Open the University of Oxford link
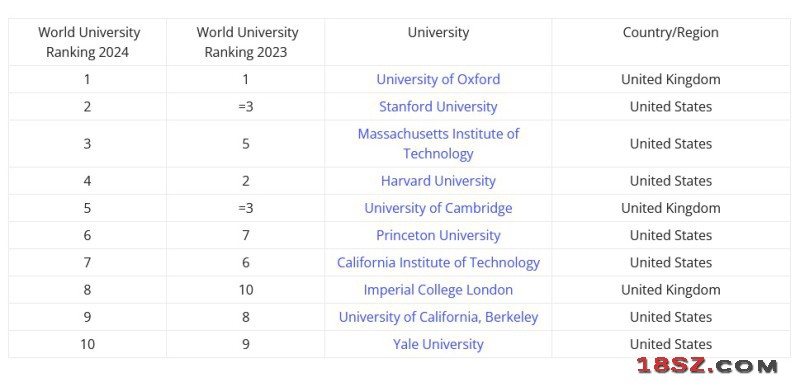800x387 pixels. point(438,80)
